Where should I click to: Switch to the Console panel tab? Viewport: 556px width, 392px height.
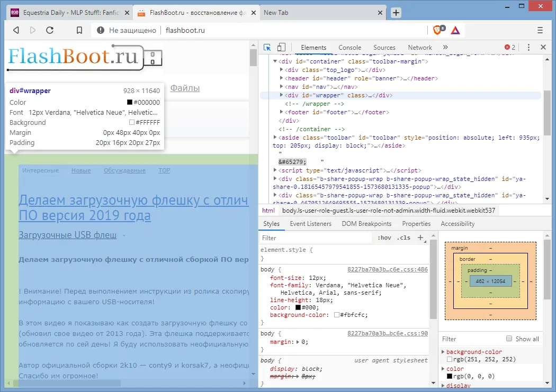coord(349,48)
